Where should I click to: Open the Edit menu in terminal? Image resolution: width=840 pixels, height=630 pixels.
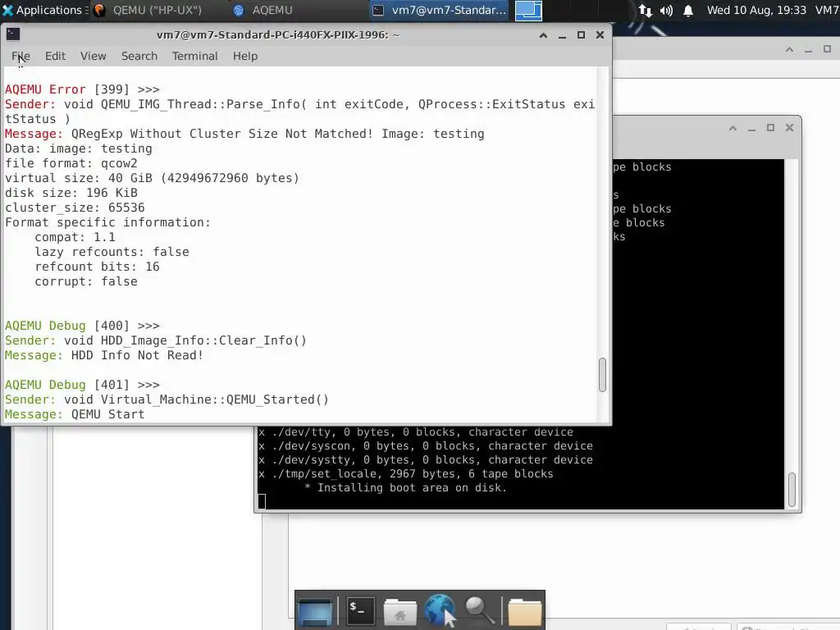pyautogui.click(x=55, y=57)
